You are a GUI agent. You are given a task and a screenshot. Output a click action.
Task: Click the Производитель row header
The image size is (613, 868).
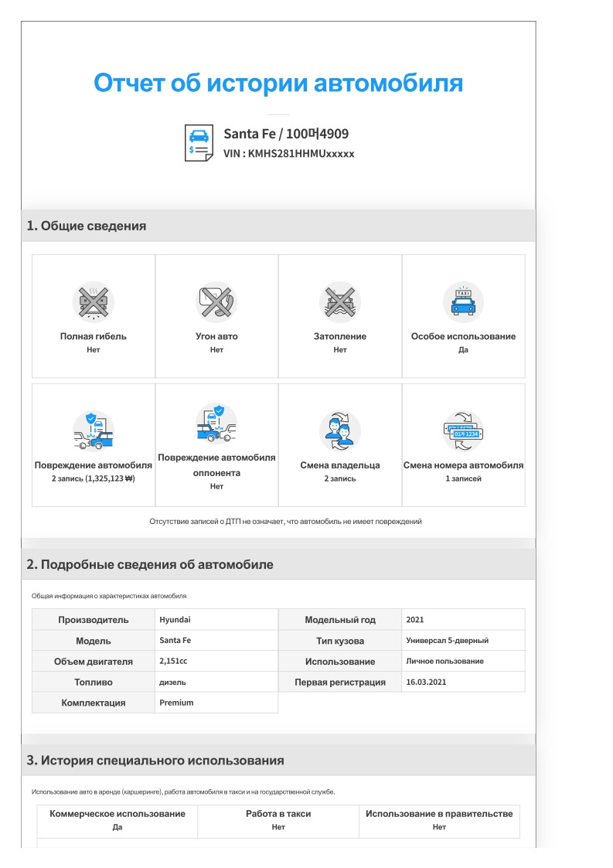tap(94, 620)
